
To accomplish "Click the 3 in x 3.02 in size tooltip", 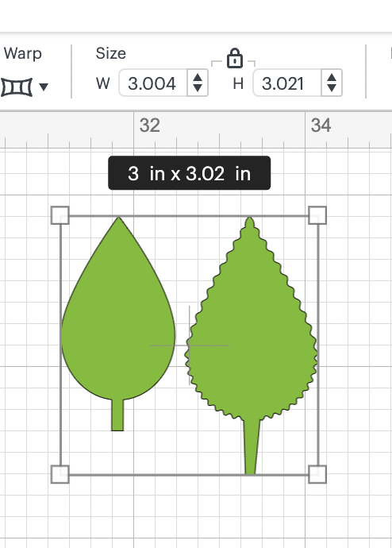I will point(189,173).
